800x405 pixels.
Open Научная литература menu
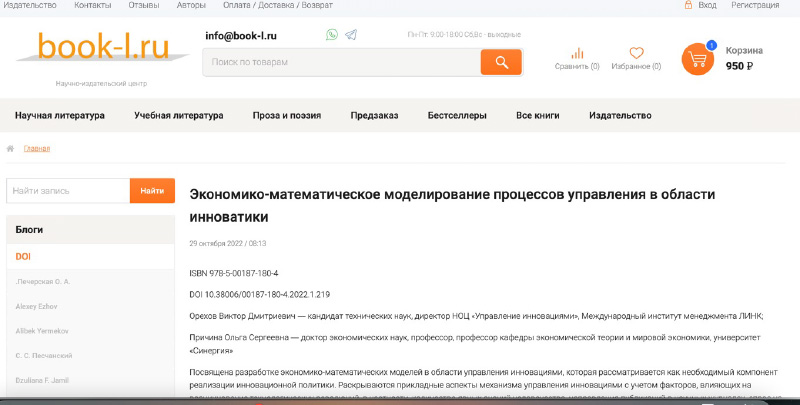coord(60,115)
